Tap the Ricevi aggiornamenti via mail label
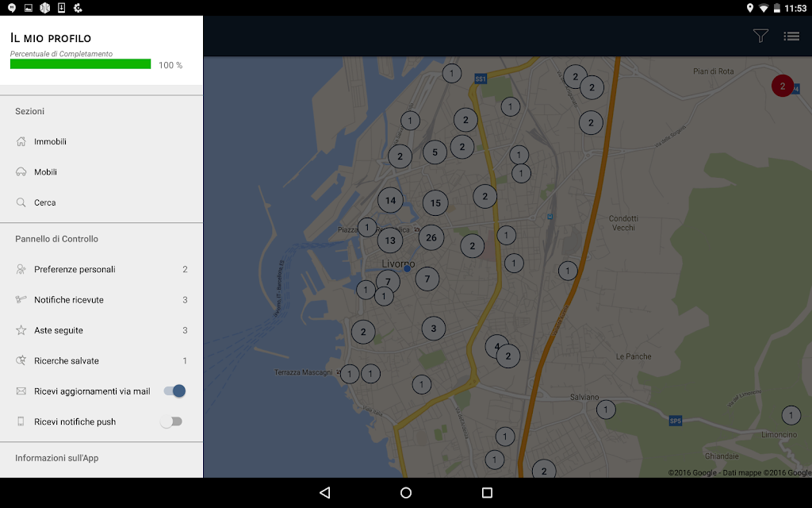Viewport: 812px width, 508px height. 92,391
